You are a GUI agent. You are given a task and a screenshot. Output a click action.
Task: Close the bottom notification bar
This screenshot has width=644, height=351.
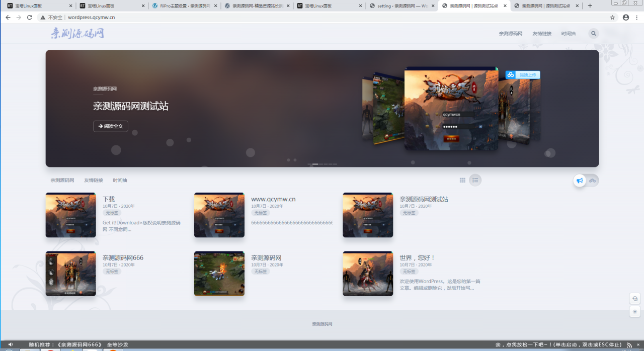point(638,345)
